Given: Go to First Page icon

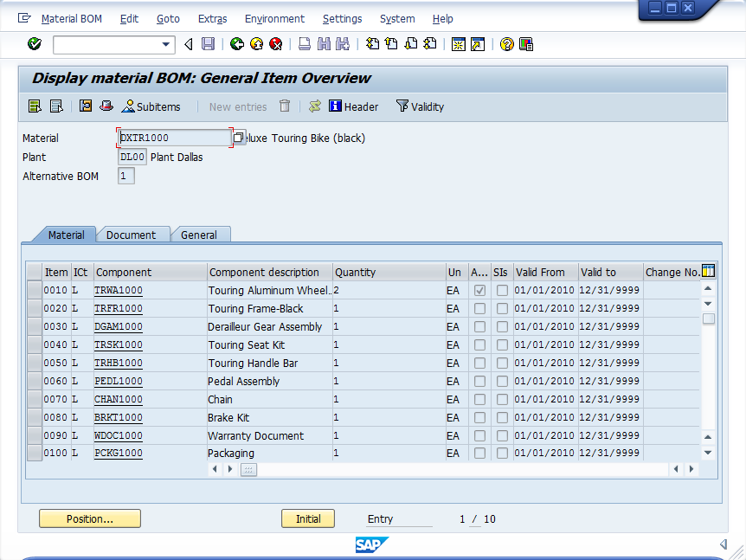Looking at the screenshot, I should coord(372,44).
